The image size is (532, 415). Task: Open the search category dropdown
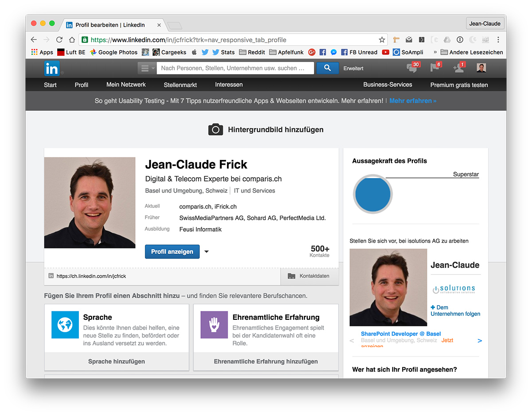point(147,68)
